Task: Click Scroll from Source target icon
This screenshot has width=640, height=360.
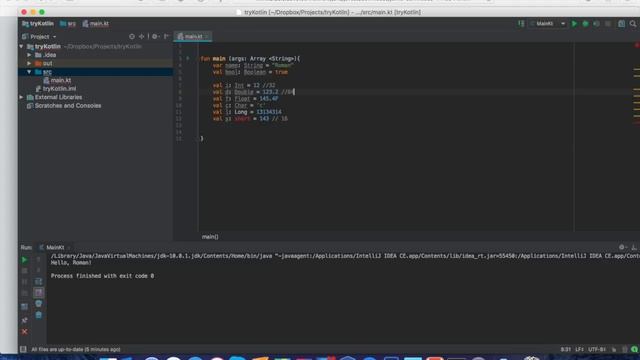Action: [132, 37]
